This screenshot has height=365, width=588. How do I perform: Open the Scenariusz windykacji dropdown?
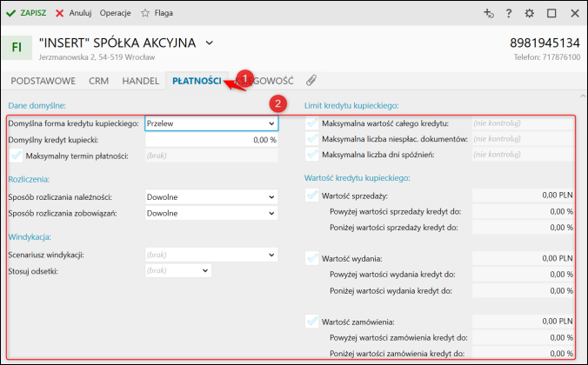[211, 255]
